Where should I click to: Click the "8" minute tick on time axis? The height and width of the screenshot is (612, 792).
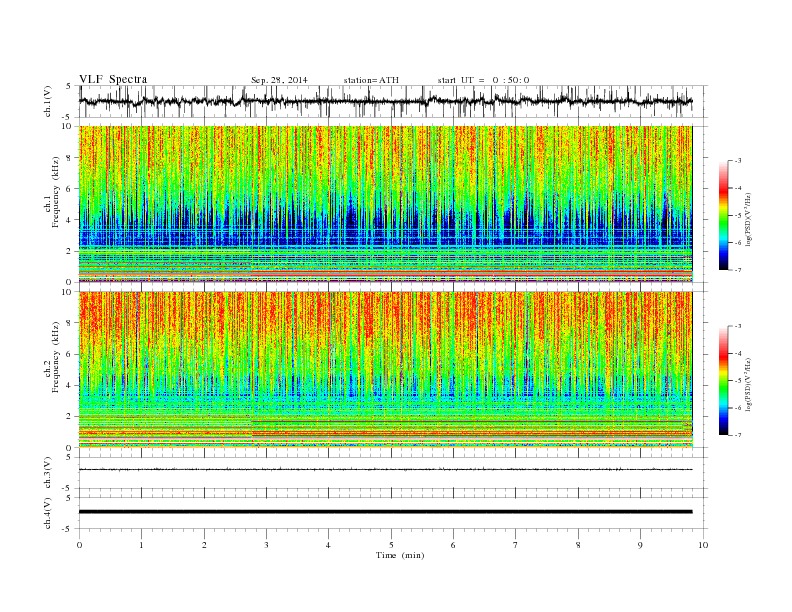tap(578, 545)
